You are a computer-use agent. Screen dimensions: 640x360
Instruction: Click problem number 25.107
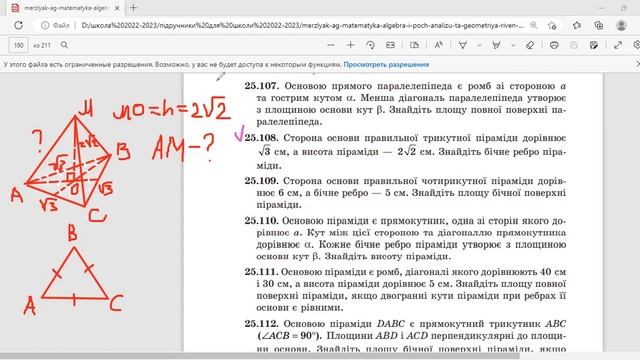click(262, 86)
